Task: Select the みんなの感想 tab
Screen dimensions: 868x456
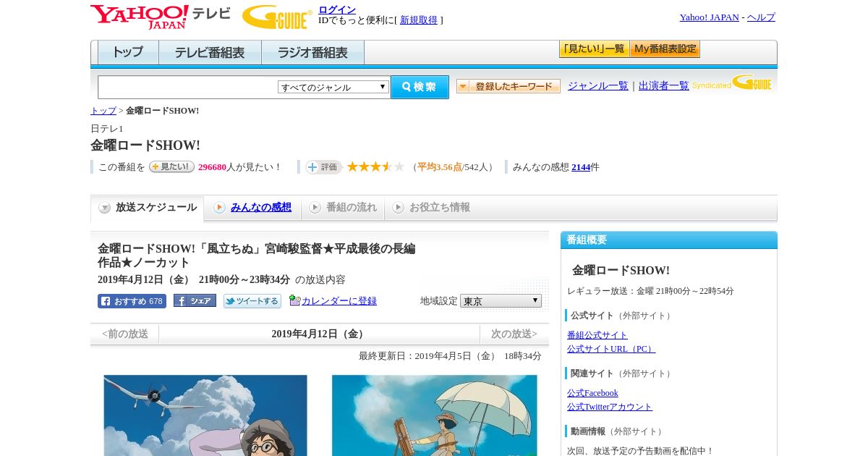Action: tap(252, 208)
